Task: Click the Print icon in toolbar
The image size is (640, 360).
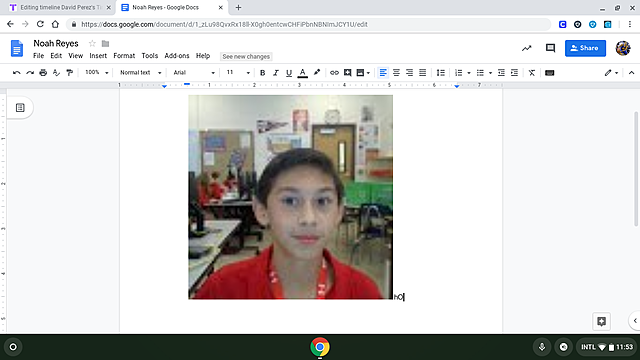Action: point(43,73)
